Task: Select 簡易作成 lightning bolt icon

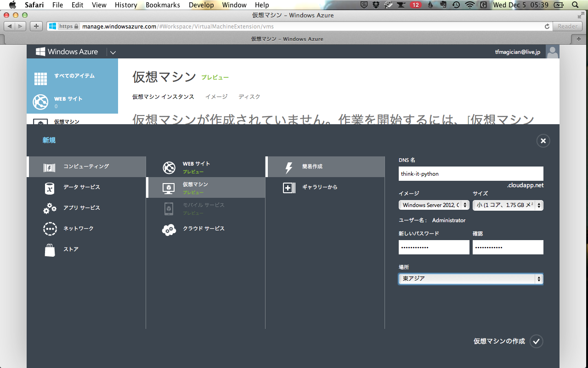Action: pyautogui.click(x=289, y=167)
